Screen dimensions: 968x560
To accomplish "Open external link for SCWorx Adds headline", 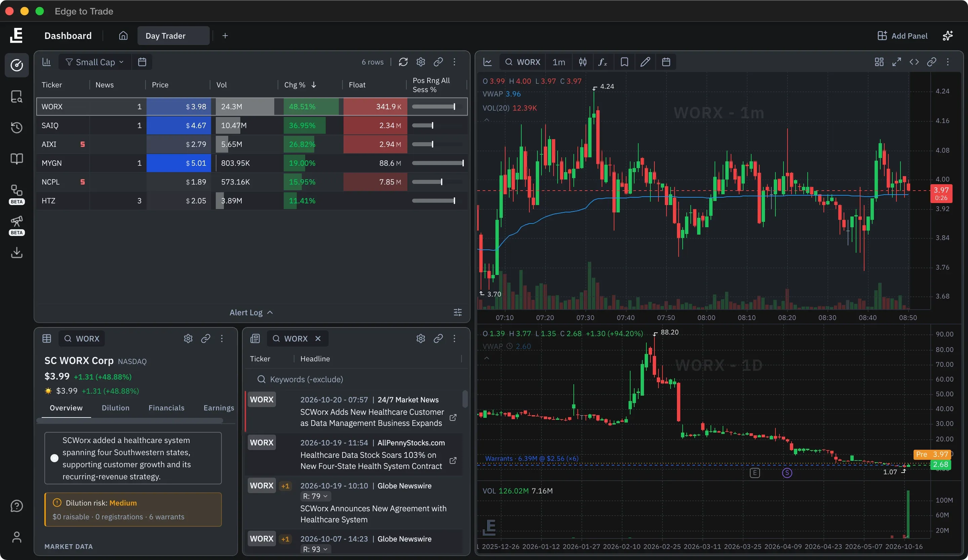I will [x=453, y=417].
